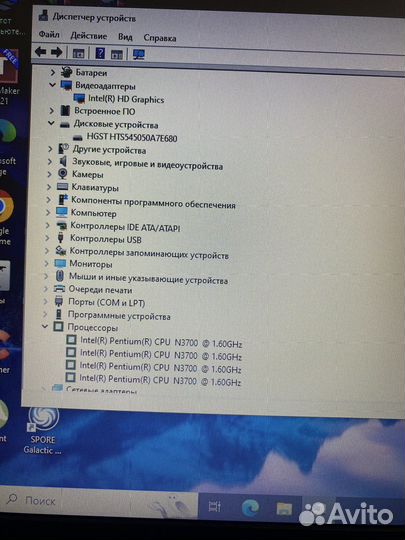Click the Очереди печати label
The image size is (405, 540).
100,290
